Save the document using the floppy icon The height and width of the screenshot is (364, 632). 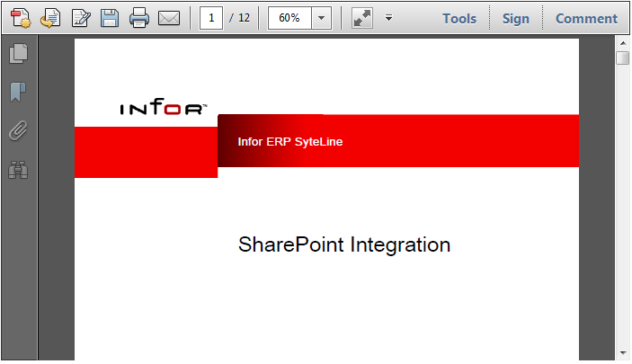pyautogui.click(x=110, y=18)
